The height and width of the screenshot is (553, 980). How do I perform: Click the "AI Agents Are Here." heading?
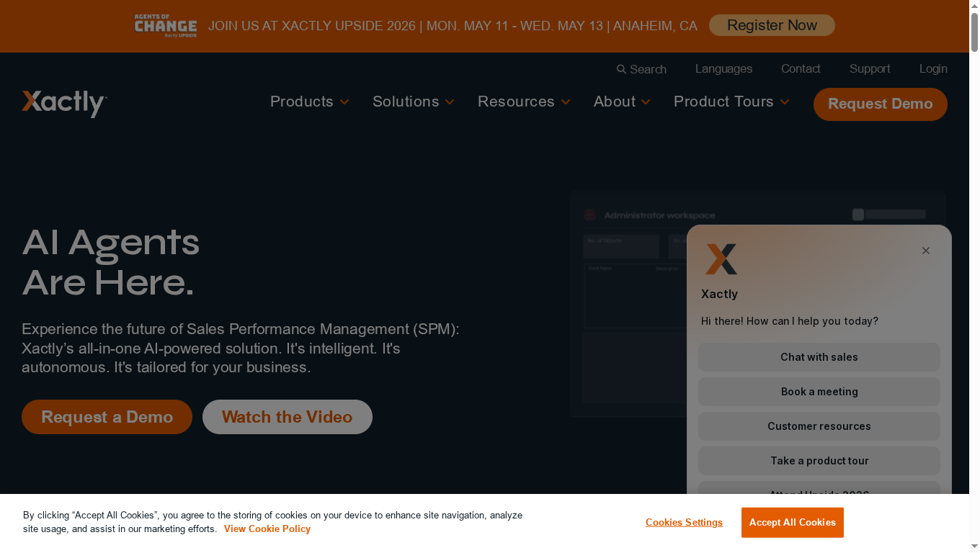(111, 262)
